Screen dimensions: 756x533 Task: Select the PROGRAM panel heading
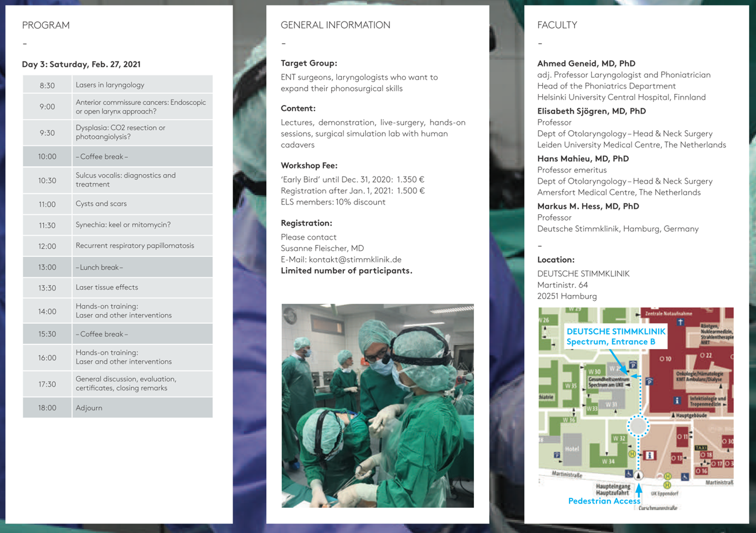pos(45,25)
